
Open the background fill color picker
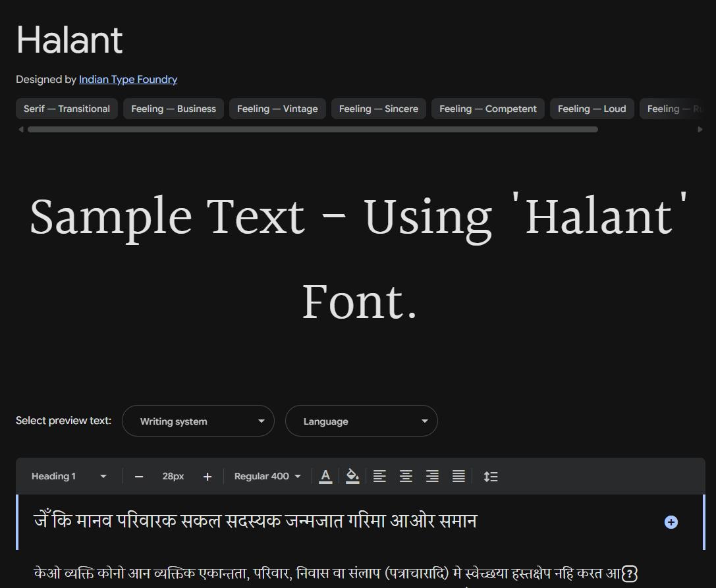coord(352,476)
